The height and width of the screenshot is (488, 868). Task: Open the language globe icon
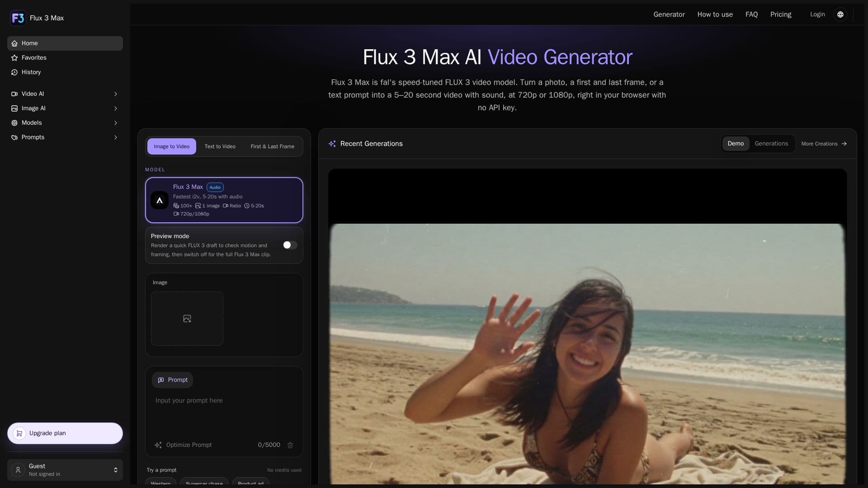pyautogui.click(x=840, y=14)
